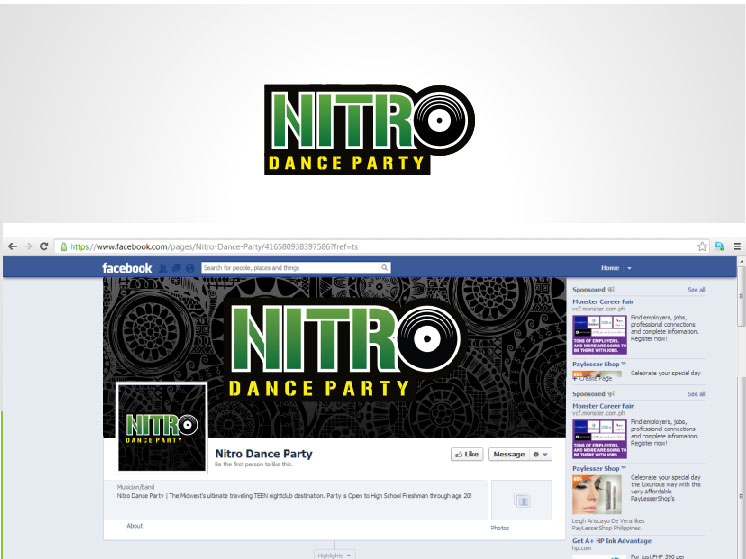This screenshot has height=559, width=746.
Task: Open the second Monster Career Fair ad title
Action: click(603, 406)
